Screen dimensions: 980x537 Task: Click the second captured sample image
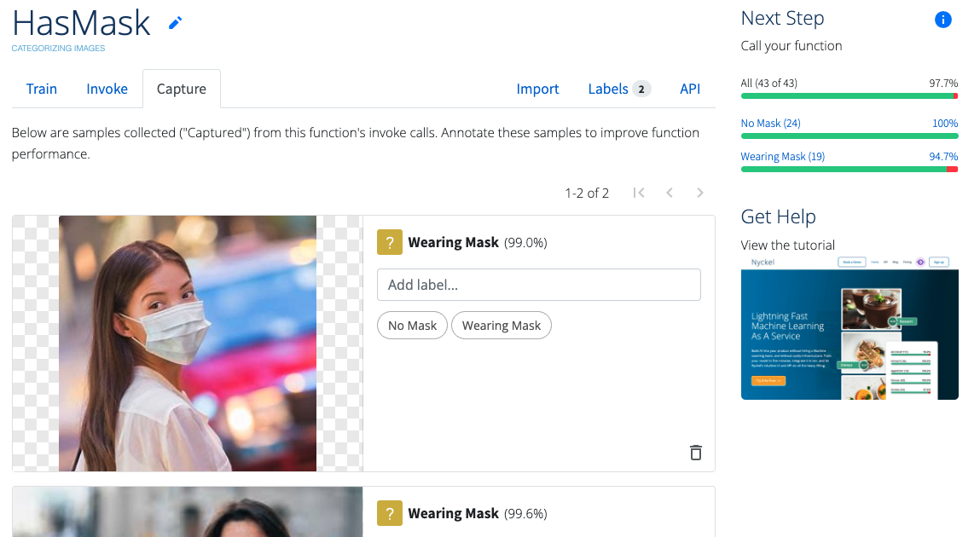click(188, 512)
